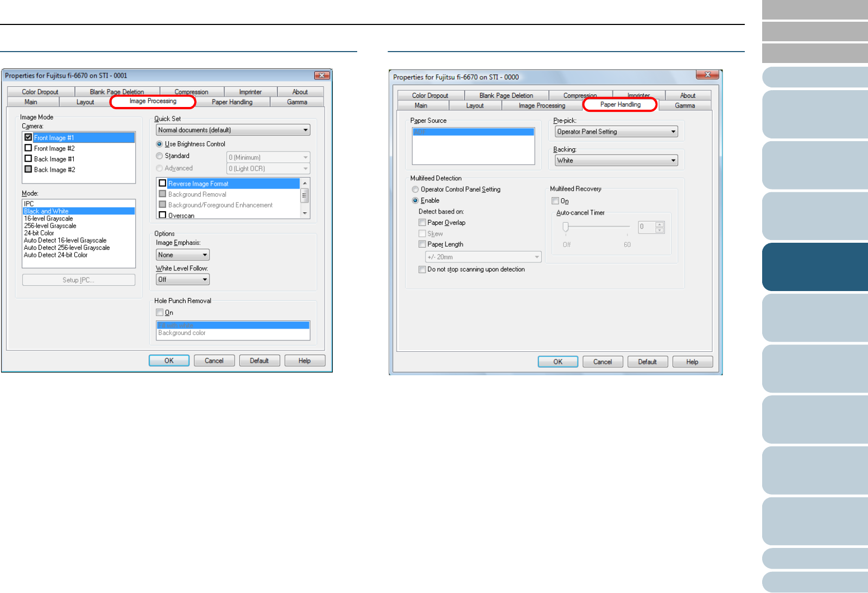Click the Auto-cancel Timer value field
The width and height of the screenshot is (868, 593).
pos(647,227)
